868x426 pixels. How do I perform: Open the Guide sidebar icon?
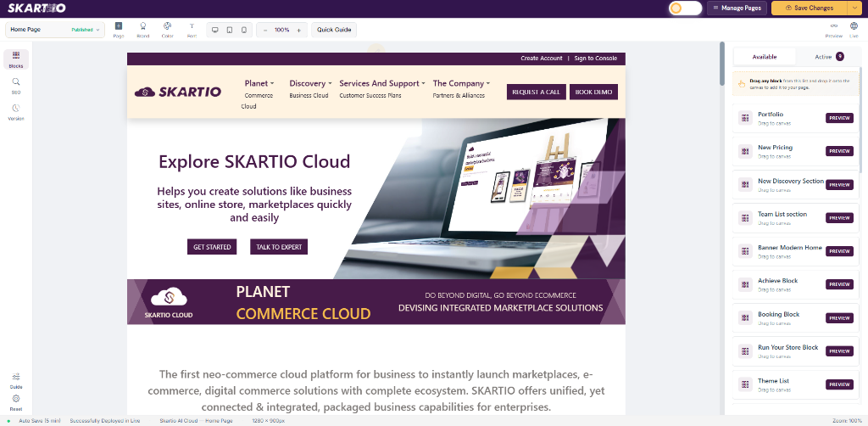pyautogui.click(x=16, y=380)
